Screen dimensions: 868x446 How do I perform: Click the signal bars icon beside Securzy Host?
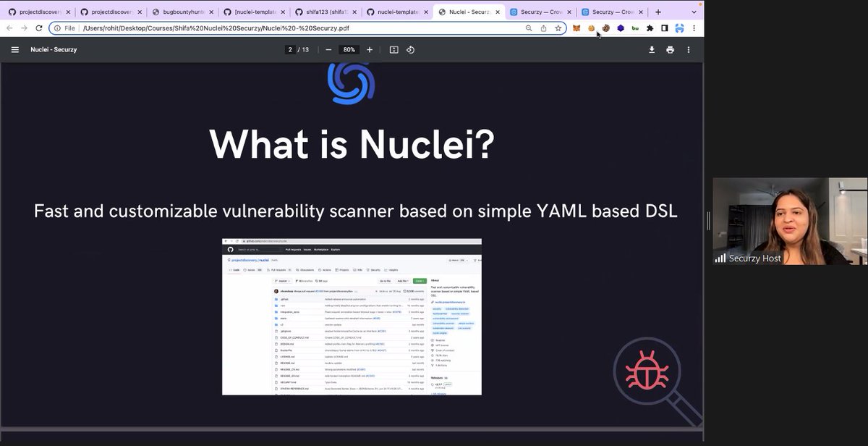pyautogui.click(x=720, y=258)
